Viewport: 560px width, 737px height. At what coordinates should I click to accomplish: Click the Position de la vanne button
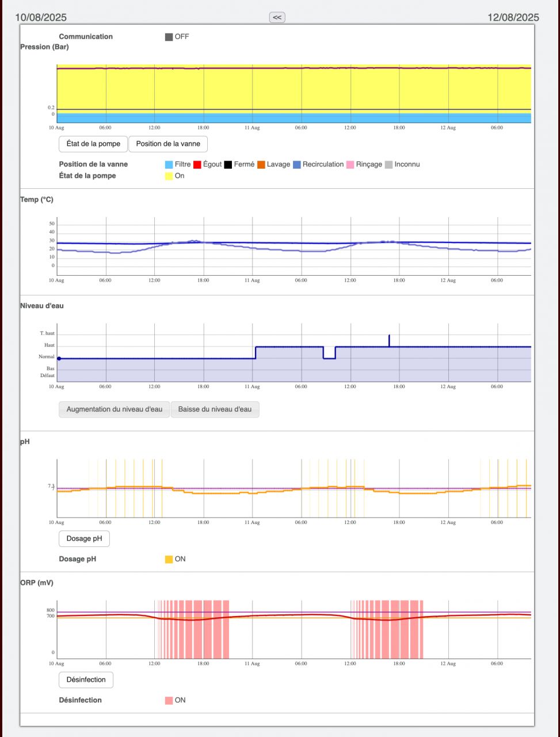[168, 144]
